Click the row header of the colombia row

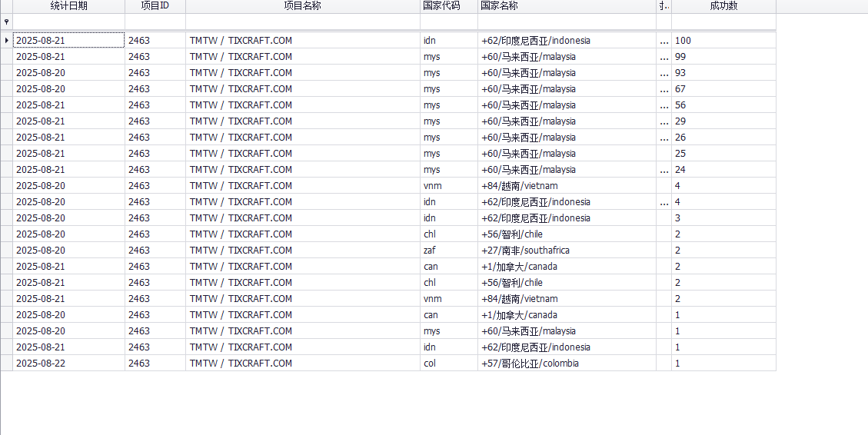(6, 363)
